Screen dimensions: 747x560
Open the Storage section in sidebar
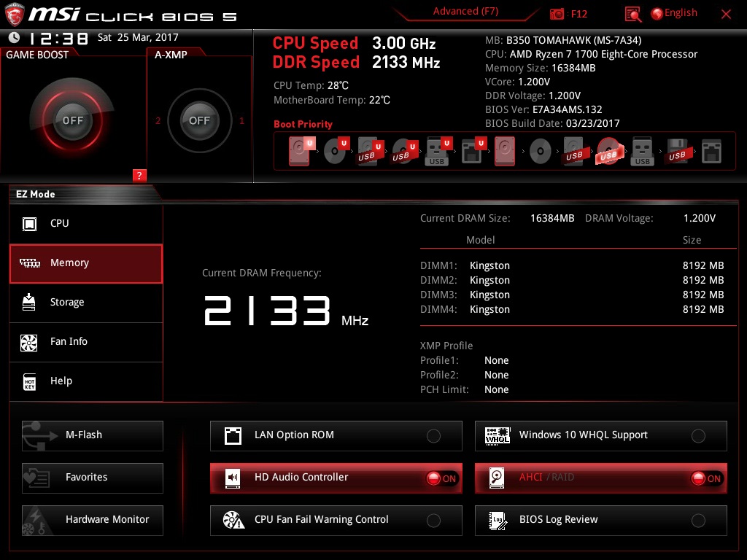click(x=86, y=303)
